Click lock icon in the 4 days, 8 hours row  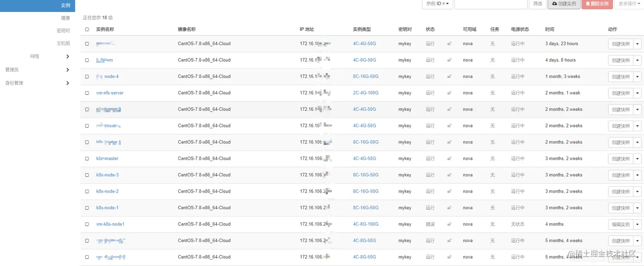[x=449, y=60]
